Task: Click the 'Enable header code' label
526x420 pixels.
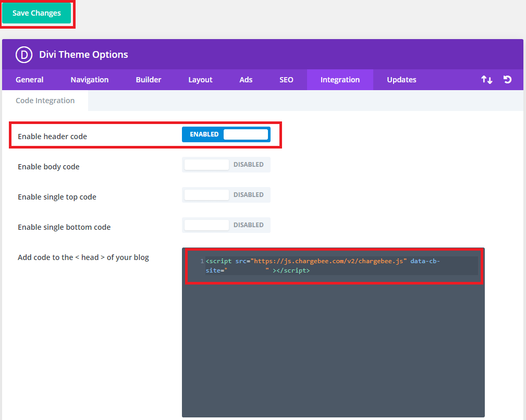Action: [52, 137]
